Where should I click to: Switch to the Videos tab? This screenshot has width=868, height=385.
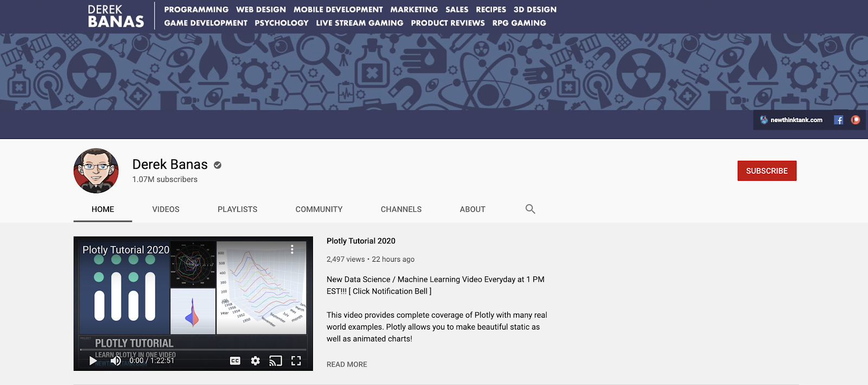[165, 209]
